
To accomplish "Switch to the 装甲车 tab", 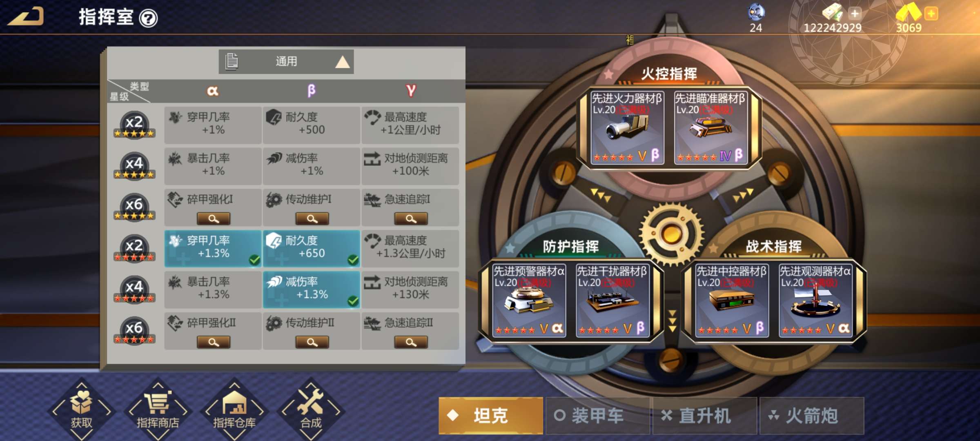I will pyautogui.click(x=598, y=416).
